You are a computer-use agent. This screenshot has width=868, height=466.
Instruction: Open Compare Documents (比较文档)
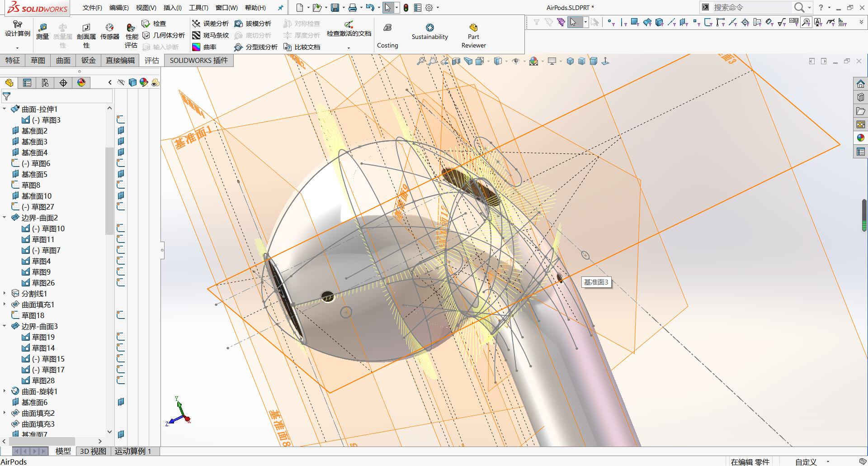(302, 47)
